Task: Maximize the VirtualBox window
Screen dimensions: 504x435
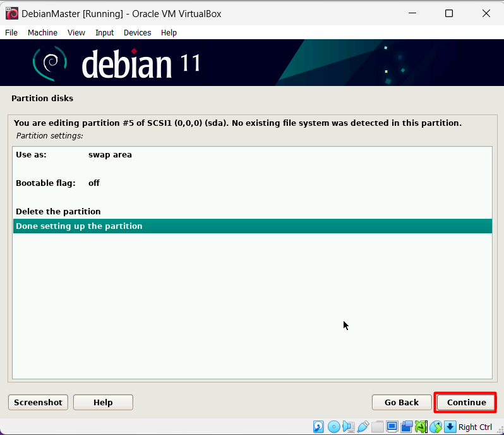Action: [x=448, y=13]
